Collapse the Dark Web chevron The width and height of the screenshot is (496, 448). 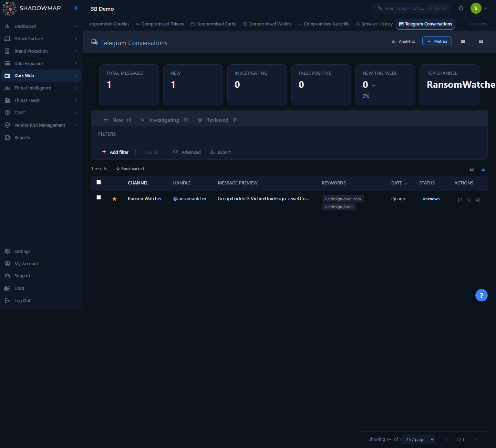76,76
